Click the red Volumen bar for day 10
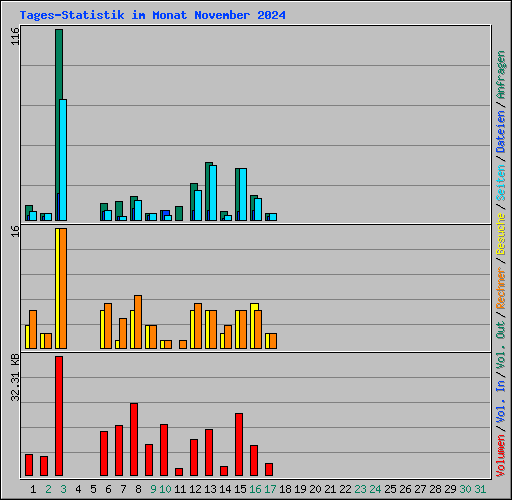This screenshot has height=500, width=512. pos(164,450)
